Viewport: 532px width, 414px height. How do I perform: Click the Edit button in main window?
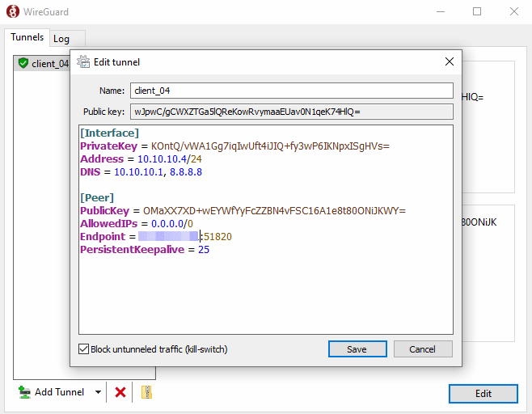tap(483, 393)
